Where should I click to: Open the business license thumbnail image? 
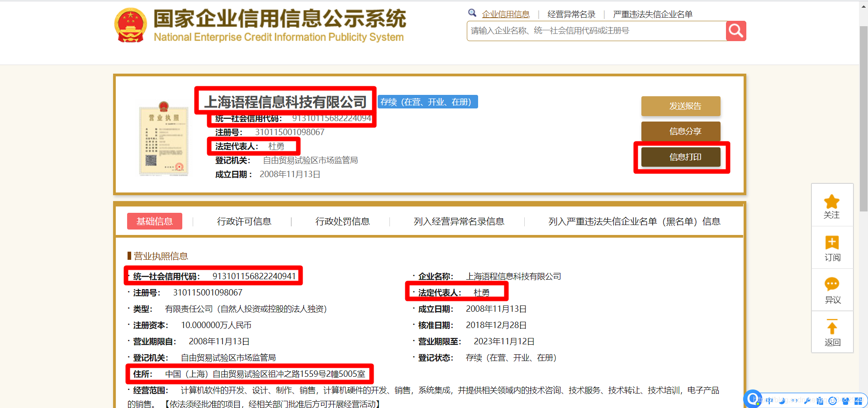[x=163, y=138]
